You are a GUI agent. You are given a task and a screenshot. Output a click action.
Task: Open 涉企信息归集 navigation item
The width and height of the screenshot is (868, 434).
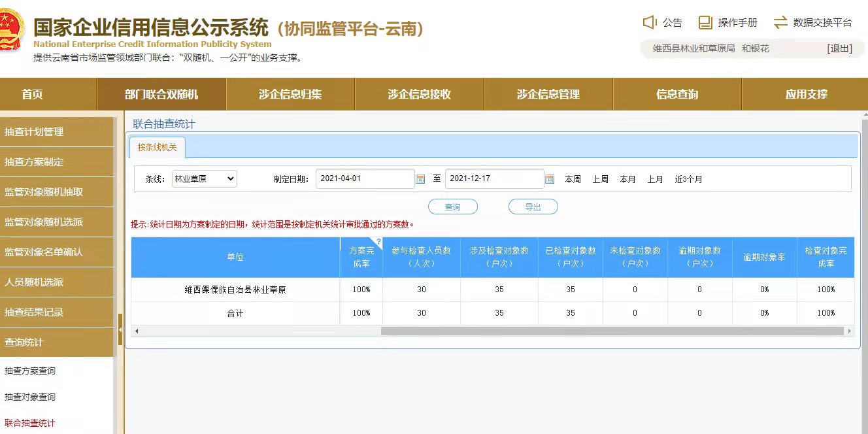pos(290,94)
